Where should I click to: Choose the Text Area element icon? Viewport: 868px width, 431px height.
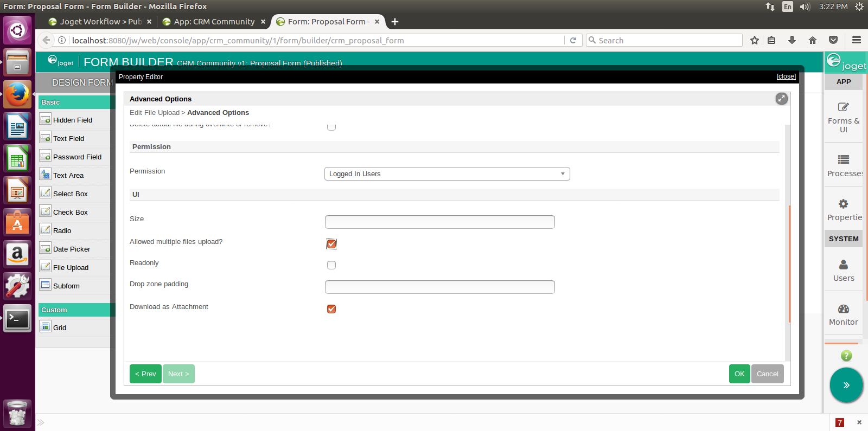(46, 175)
